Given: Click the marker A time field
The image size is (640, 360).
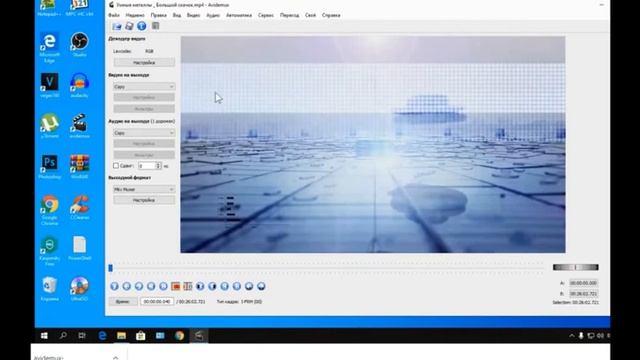Looking at the screenshot, I should tap(583, 283).
